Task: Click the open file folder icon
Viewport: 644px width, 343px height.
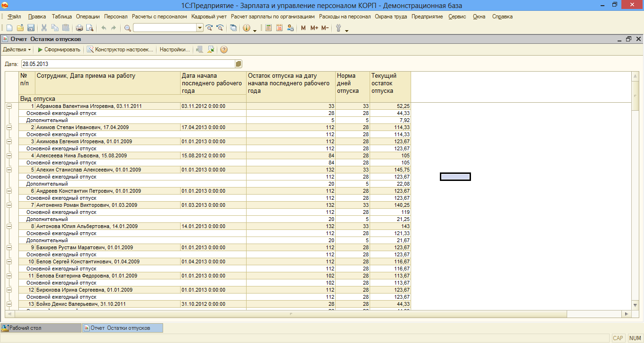Action: [x=20, y=28]
